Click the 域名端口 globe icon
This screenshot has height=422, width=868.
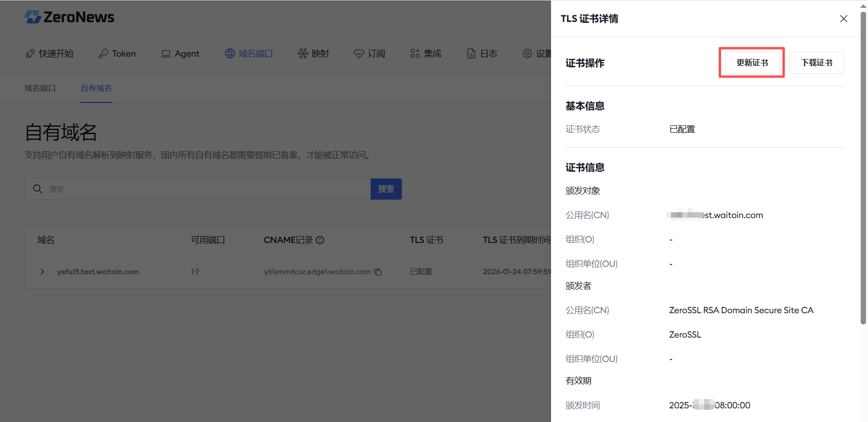tap(230, 54)
